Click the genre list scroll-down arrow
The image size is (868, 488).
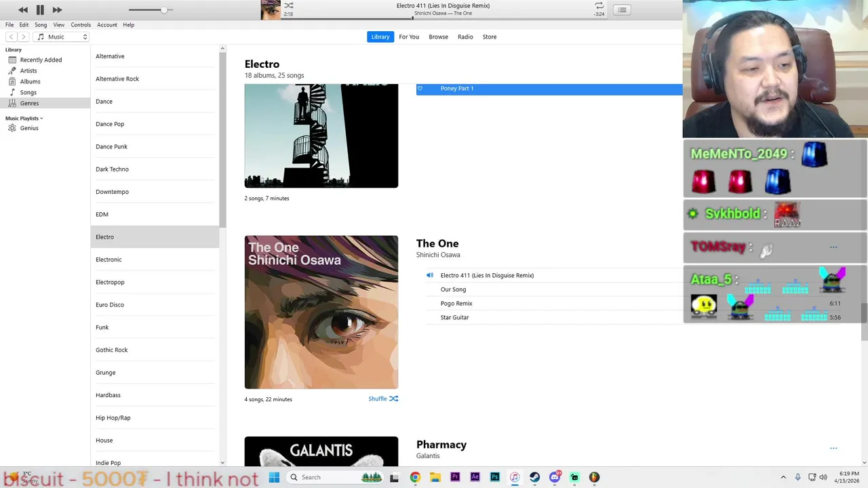pyautogui.click(x=222, y=463)
